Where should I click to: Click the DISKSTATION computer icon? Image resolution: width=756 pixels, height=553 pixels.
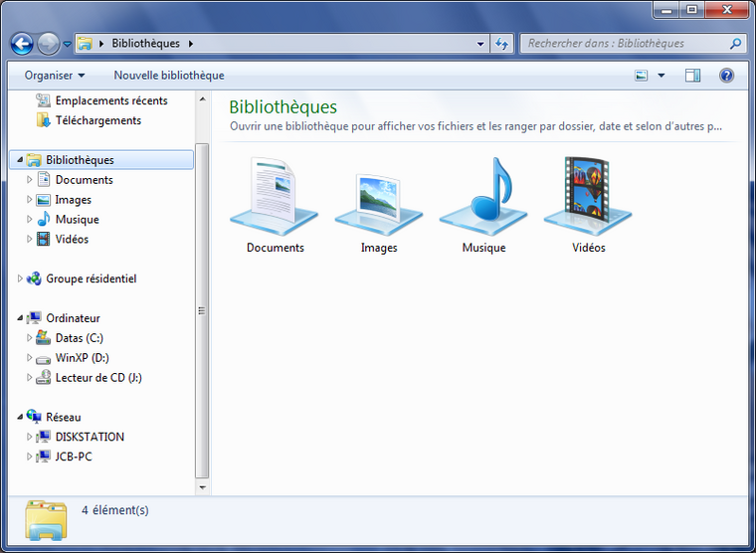click(44, 437)
